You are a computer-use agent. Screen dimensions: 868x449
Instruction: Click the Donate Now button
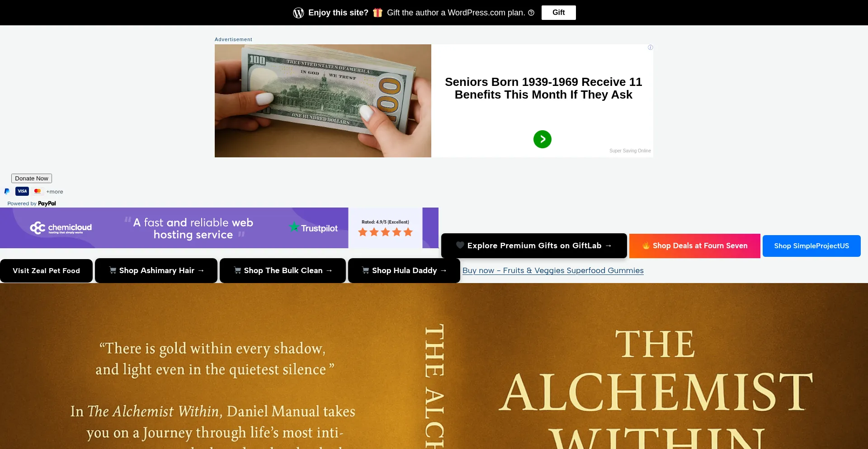coord(32,179)
